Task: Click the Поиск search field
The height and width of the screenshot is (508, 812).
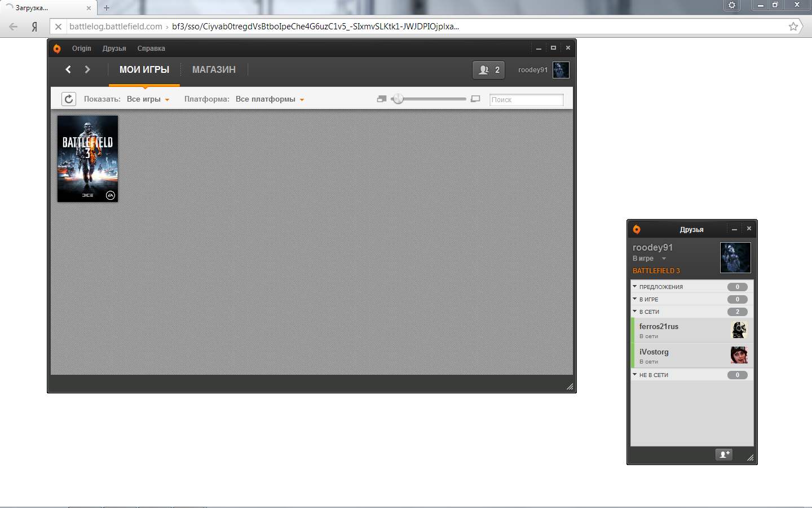Action: (526, 99)
